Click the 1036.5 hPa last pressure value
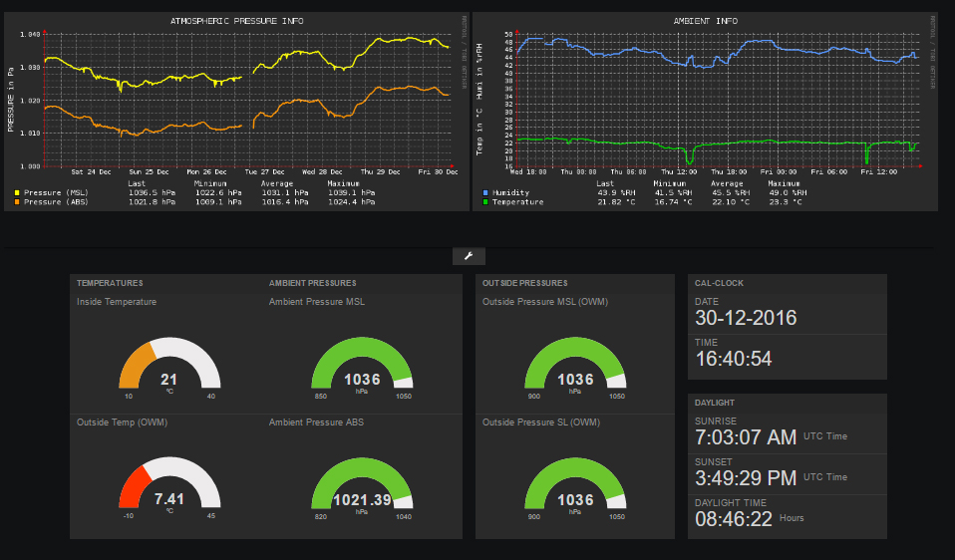The width and height of the screenshot is (955, 560). [152, 193]
